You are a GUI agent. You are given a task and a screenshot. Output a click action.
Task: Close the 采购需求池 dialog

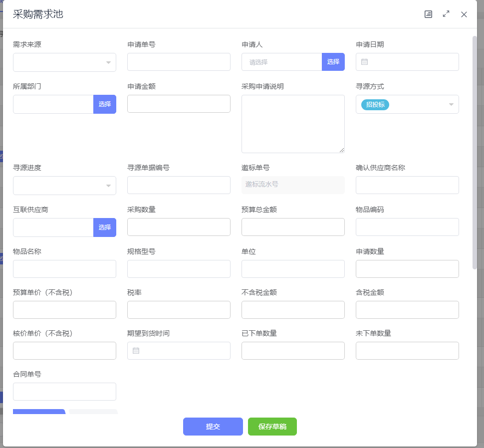click(464, 14)
